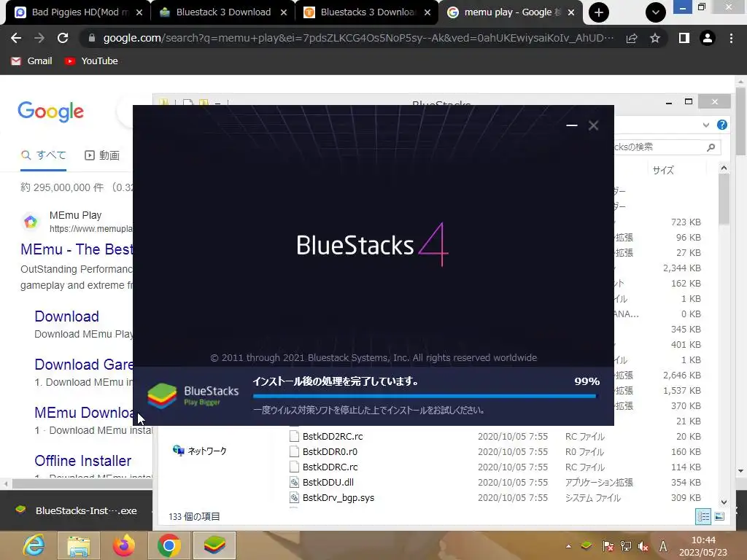
Task: Click the Chrome forward arrow
Action: coord(39,38)
